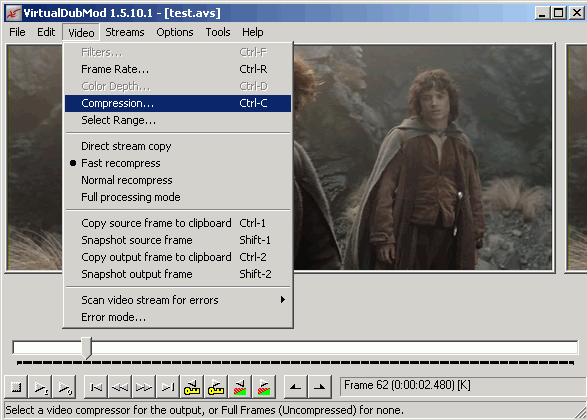Go to next key frame

pyautogui.click(x=216, y=387)
